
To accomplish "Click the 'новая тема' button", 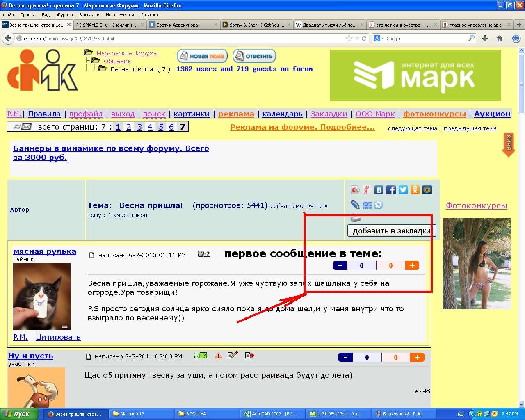I will [203, 56].
